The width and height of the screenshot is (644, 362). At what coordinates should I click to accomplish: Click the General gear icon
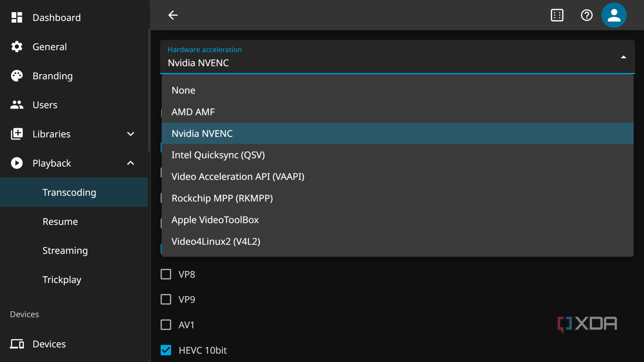click(17, 47)
